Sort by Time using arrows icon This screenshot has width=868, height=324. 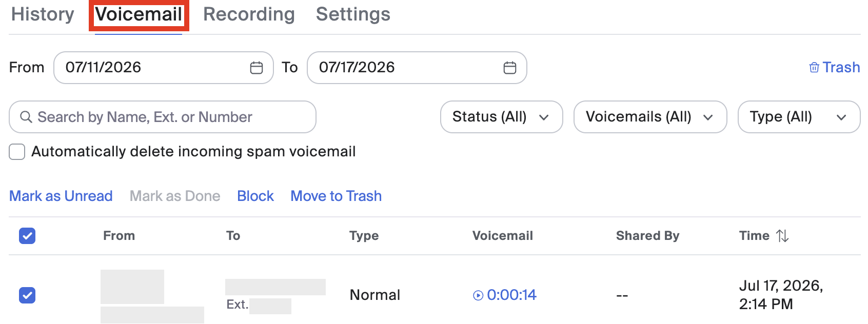[782, 236]
